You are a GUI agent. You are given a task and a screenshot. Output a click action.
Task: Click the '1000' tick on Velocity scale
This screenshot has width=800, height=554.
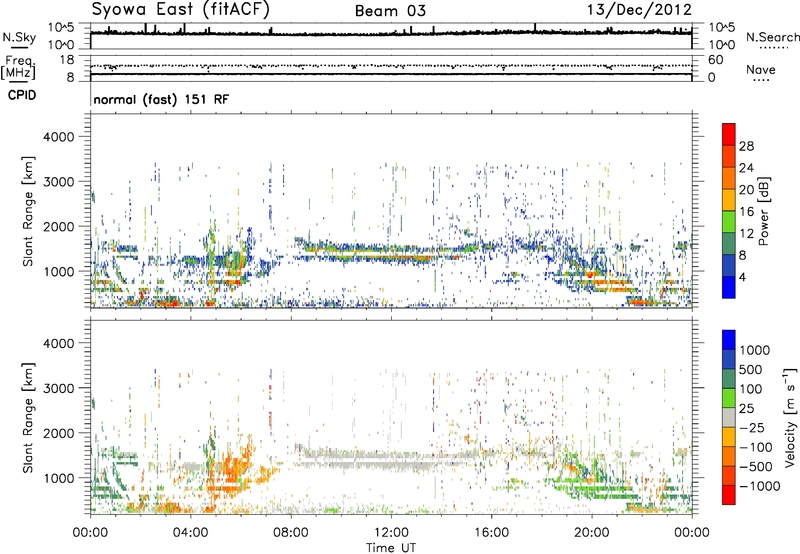pos(755,350)
